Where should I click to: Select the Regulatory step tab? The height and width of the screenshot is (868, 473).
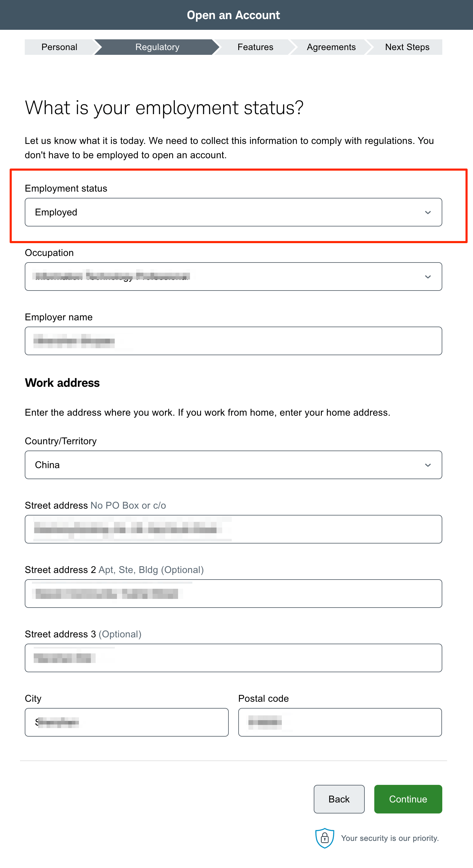pyautogui.click(x=157, y=47)
